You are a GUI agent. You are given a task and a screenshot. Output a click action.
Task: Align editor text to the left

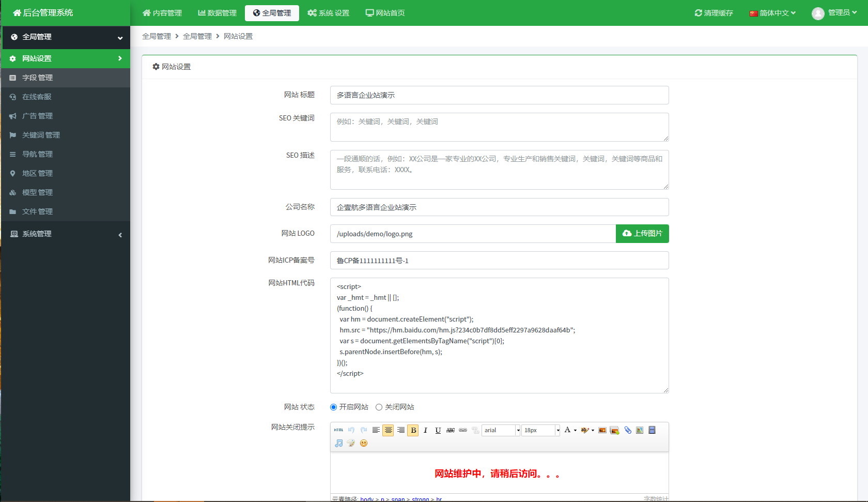[376, 430]
